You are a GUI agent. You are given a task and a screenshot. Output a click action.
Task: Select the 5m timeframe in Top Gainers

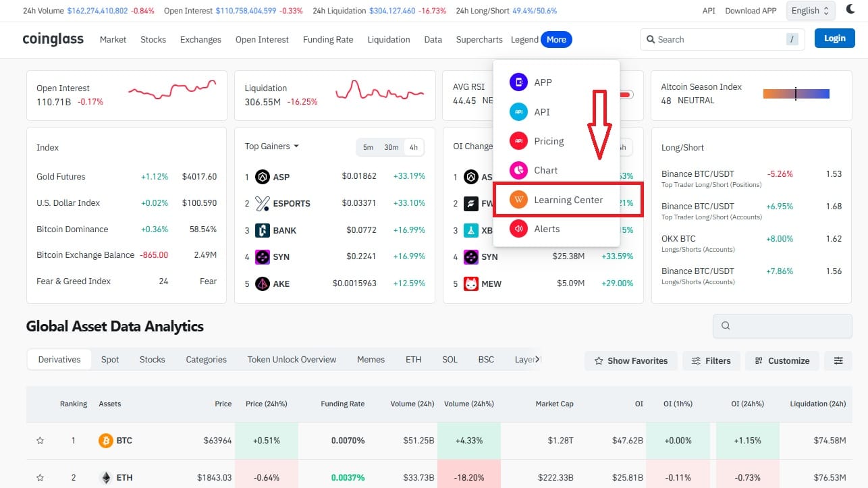368,147
